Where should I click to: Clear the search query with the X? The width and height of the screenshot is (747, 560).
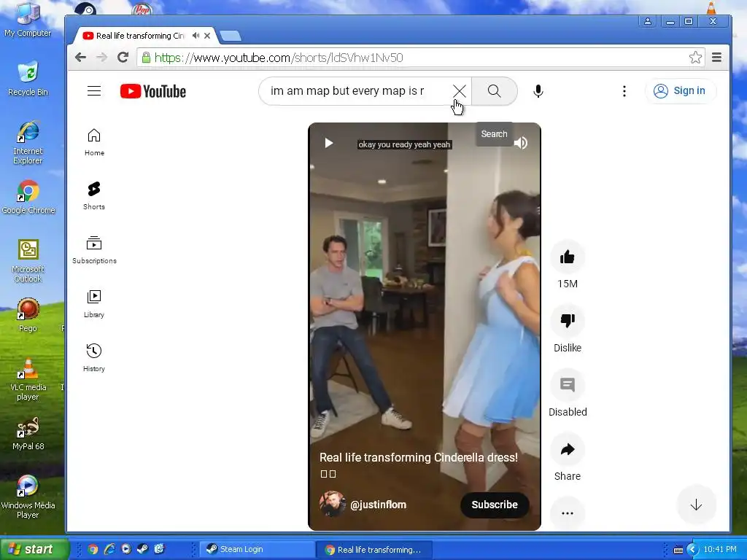[x=460, y=91]
